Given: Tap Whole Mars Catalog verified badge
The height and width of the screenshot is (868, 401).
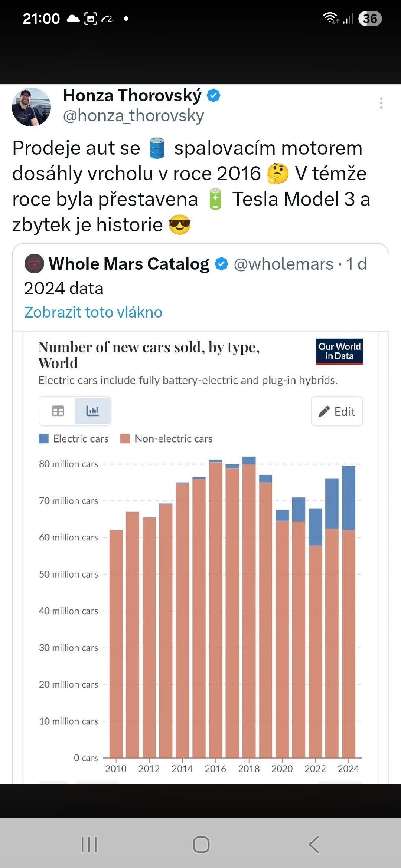Looking at the screenshot, I should pyautogui.click(x=222, y=264).
